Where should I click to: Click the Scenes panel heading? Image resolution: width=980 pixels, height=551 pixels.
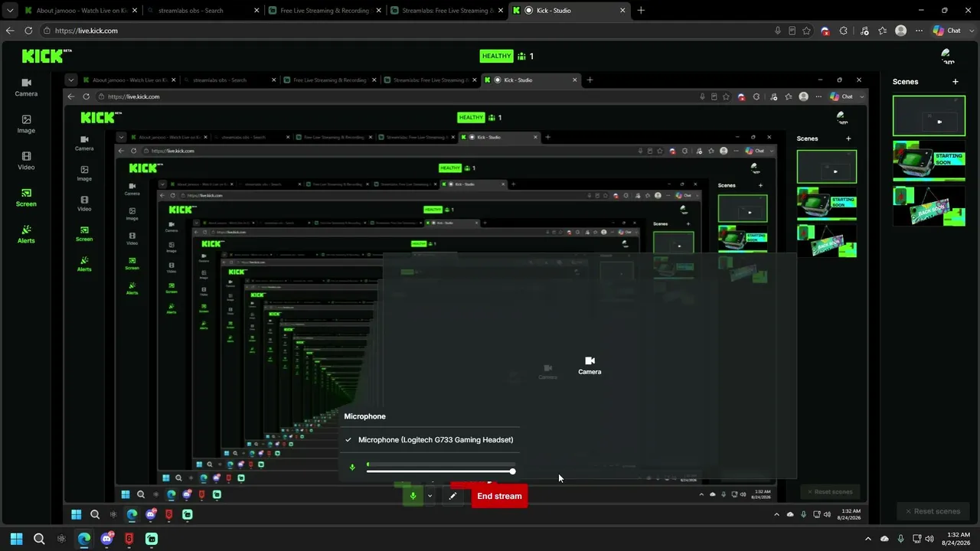point(905,82)
